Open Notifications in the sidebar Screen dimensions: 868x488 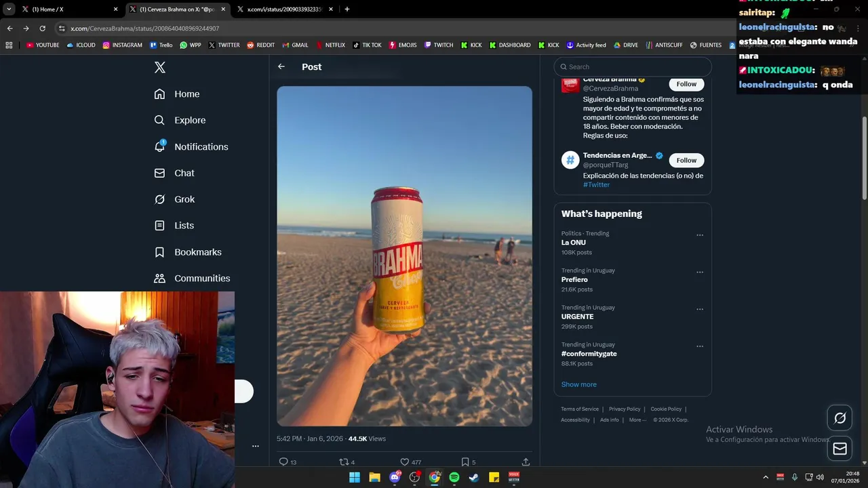[x=191, y=147]
